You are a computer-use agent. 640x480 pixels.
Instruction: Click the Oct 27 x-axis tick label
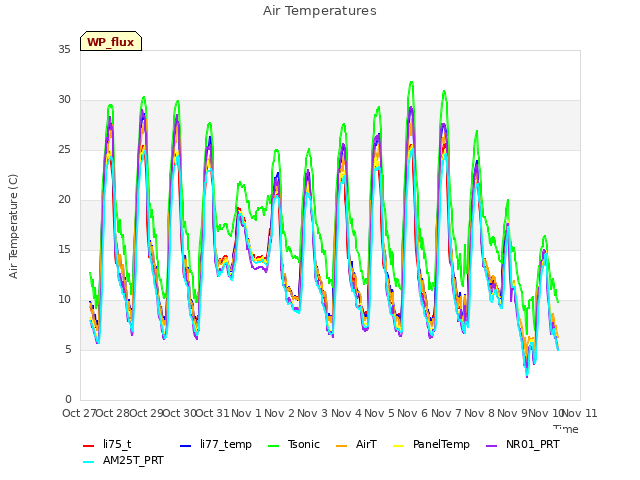coord(79,413)
